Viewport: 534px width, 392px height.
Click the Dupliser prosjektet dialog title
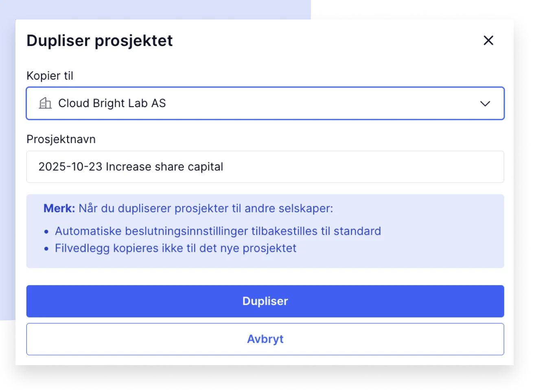pos(100,41)
